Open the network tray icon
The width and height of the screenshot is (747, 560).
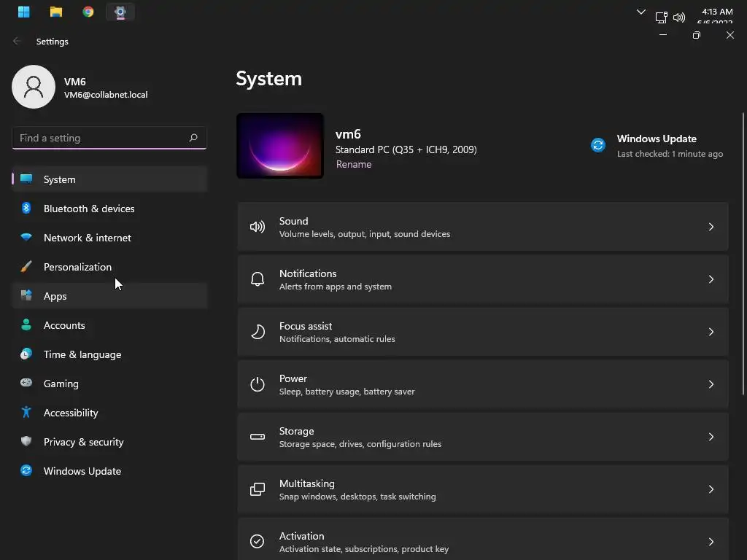point(661,17)
